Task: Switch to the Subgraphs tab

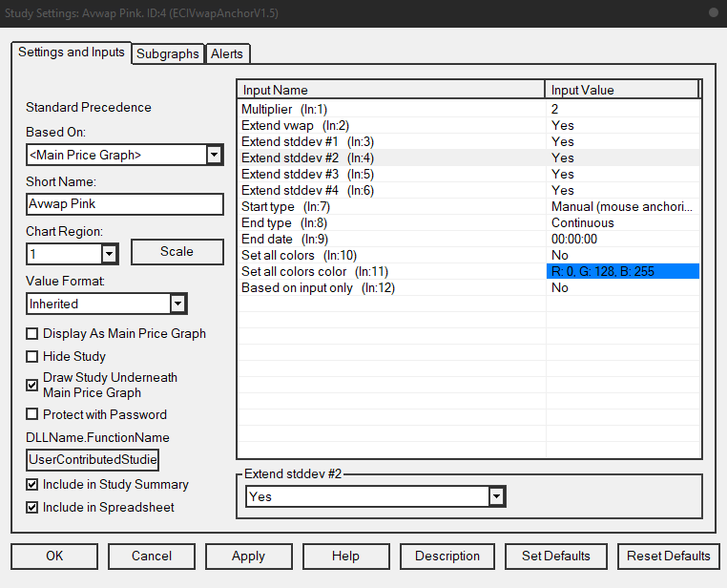Action: point(168,53)
